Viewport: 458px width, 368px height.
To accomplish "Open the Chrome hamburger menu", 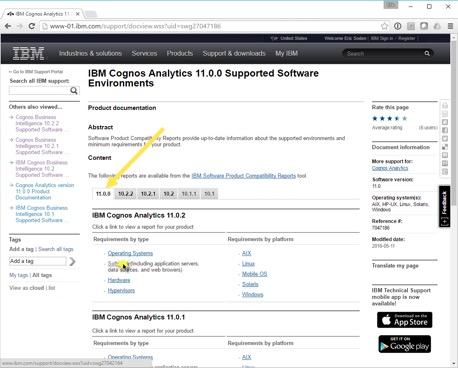I will 450,26.
